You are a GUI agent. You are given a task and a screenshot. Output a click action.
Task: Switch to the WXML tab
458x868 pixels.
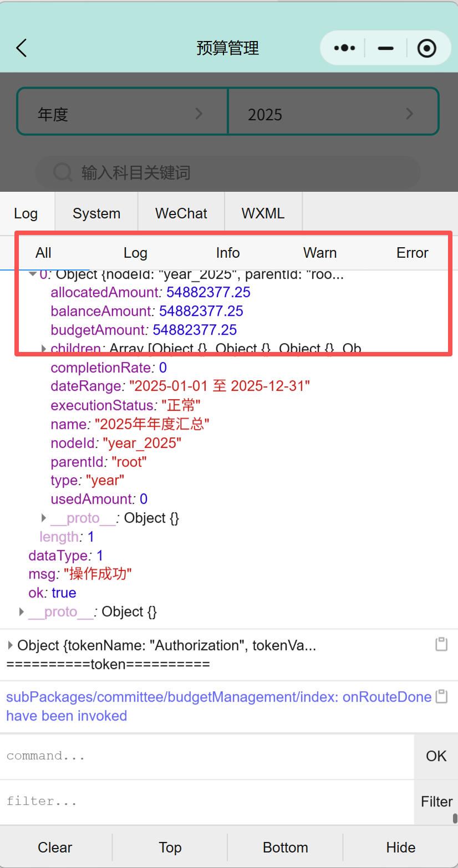click(x=263, y=213)
